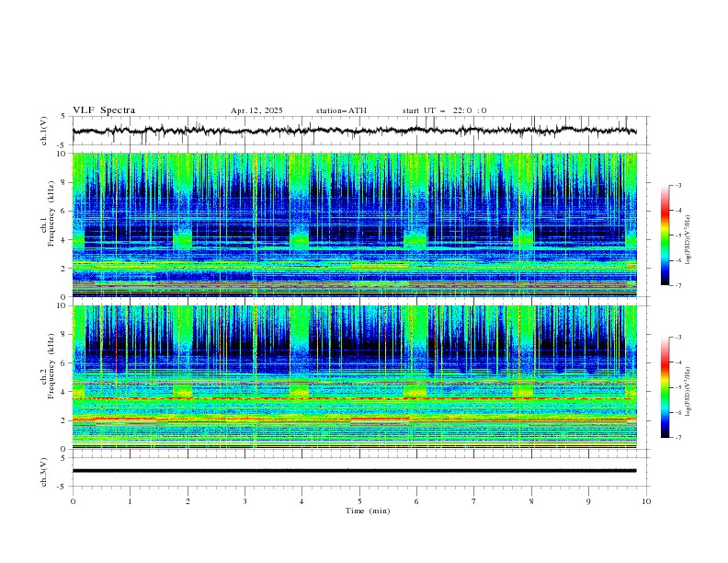728x563 pixels.
Task: Click the "8" tick on the time axis
Action: 531,501
